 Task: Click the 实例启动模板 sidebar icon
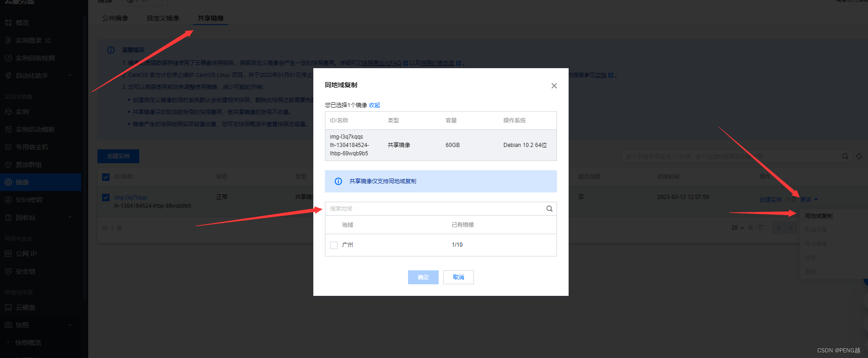(8, 129)
